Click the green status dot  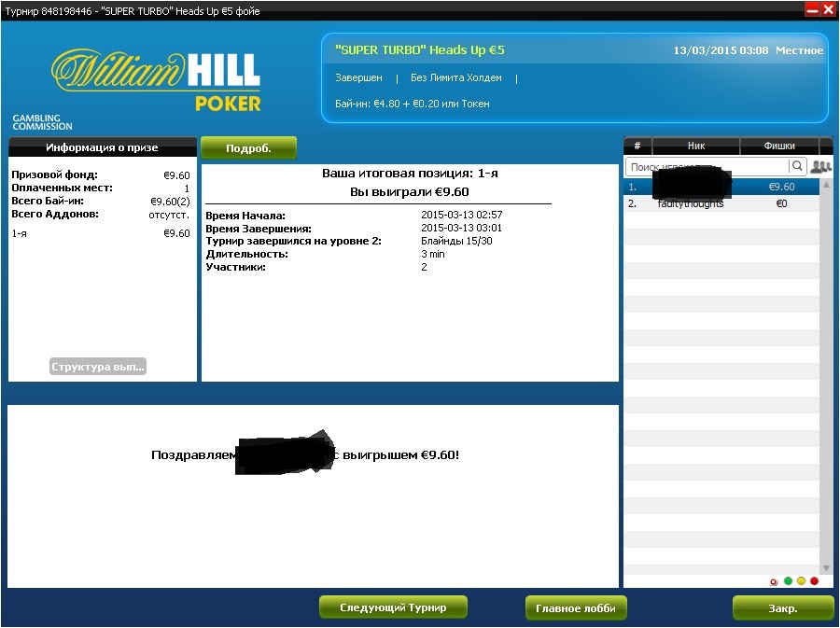[788, 581]
